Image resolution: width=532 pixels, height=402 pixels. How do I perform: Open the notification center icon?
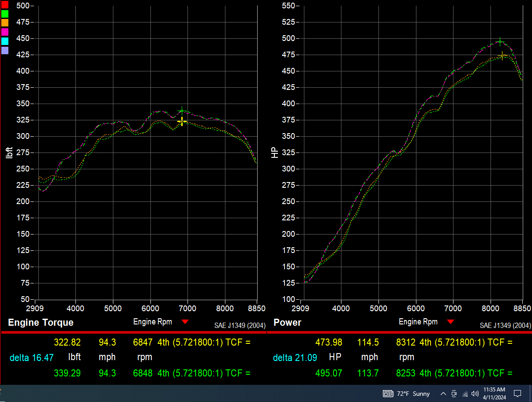click(x=518, y=394)
